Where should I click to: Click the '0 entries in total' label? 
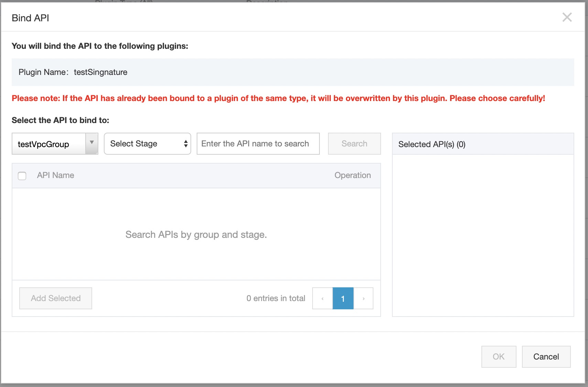276,298
